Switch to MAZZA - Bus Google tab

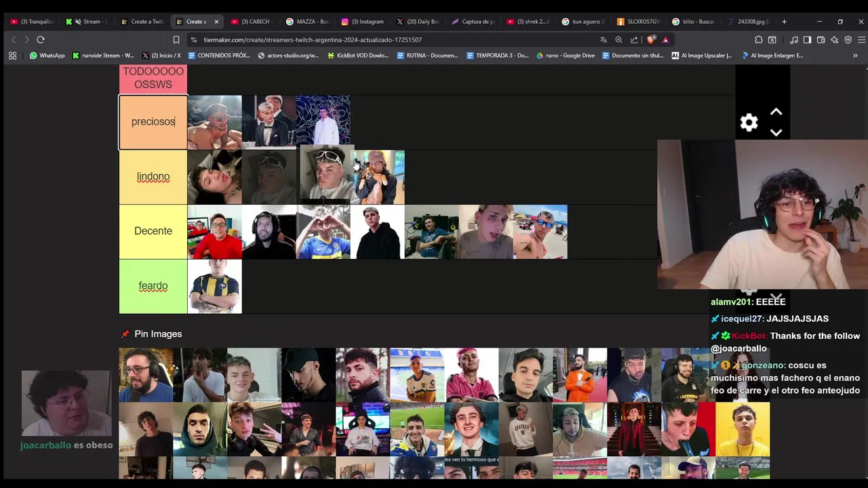pyautogui.click(x=307, y=22)
